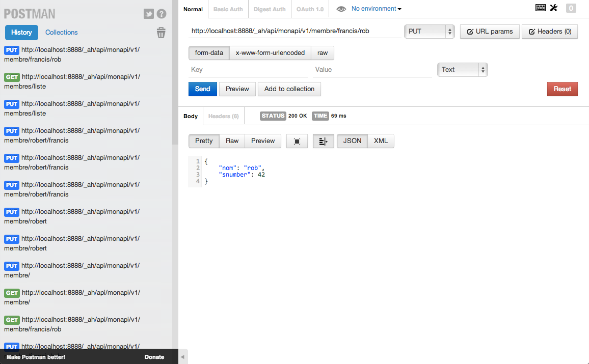Screen dimensions: 589x364
Task: Toggle line wrap icon in response toolbar
Action: 323,141
